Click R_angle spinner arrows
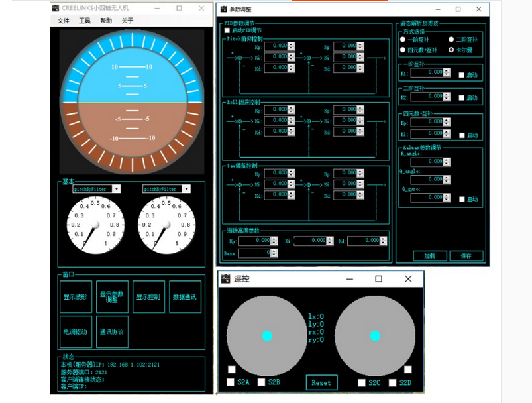532x403 pixels. coord(447,162)
